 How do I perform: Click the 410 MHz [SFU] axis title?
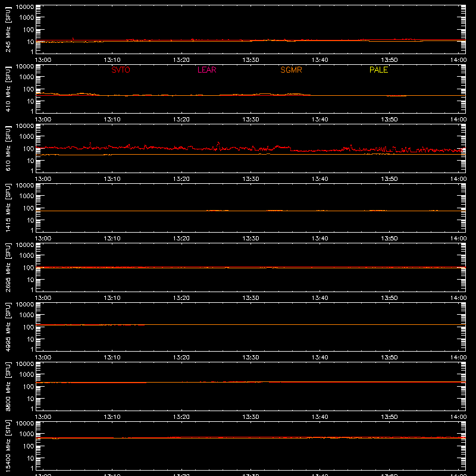8,89
